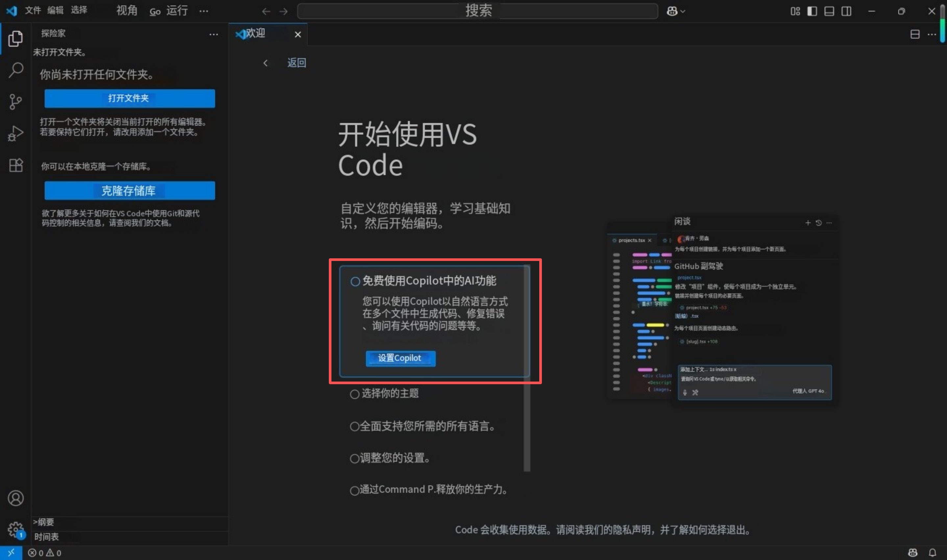
Task: Click the 克隆存储库 button
Action: [x=130, y=191]
